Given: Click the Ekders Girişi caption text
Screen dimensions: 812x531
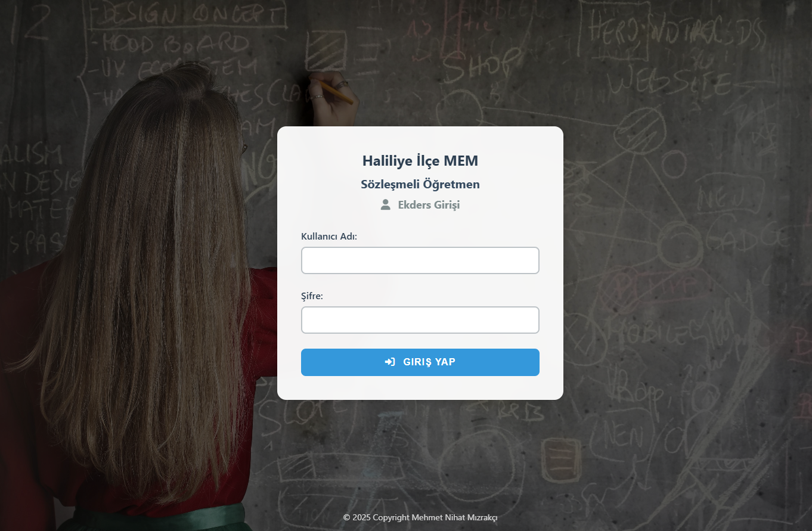Looking at the screenshot, I should point(429,205).
